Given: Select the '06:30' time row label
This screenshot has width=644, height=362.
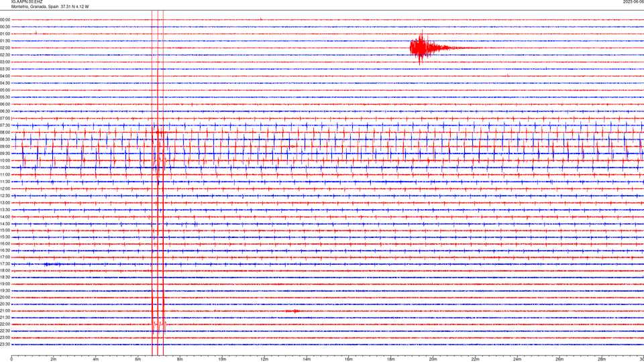Looking at the screenshot, I should click(x=5, y=111).
